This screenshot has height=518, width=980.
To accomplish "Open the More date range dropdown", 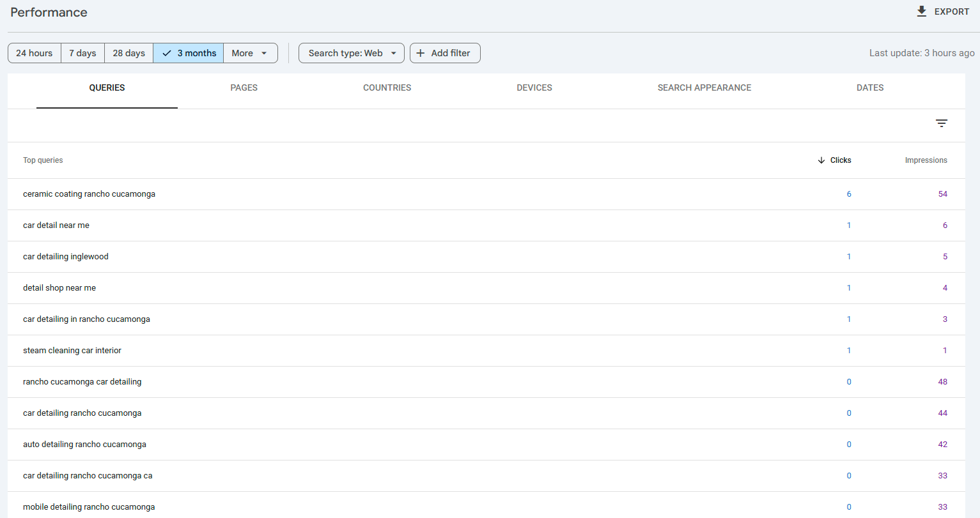I will [x=250, y=53].
